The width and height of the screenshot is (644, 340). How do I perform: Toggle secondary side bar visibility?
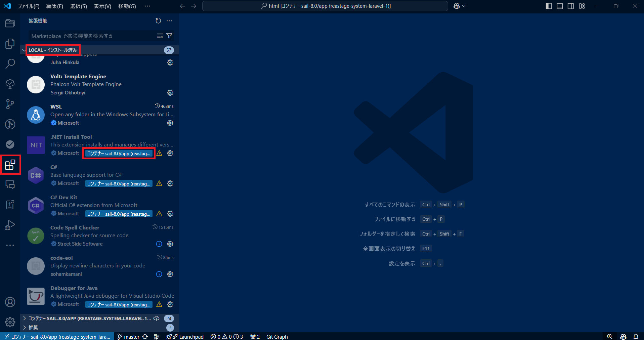point(571,6)
